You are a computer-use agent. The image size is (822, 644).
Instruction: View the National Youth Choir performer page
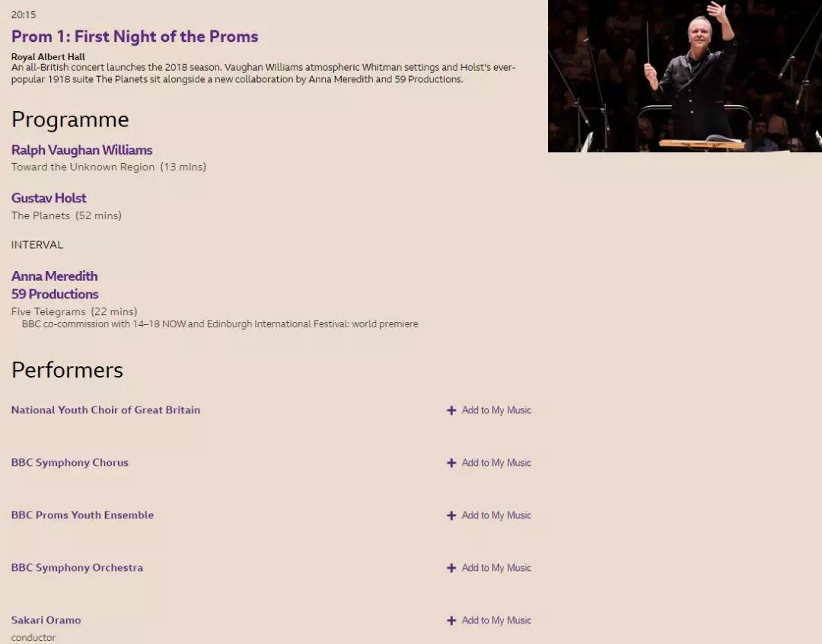pos(105,410)
